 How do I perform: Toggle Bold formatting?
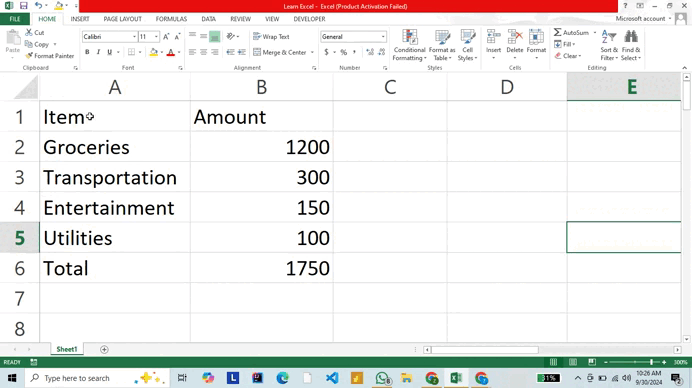click(x=87, y=52)
